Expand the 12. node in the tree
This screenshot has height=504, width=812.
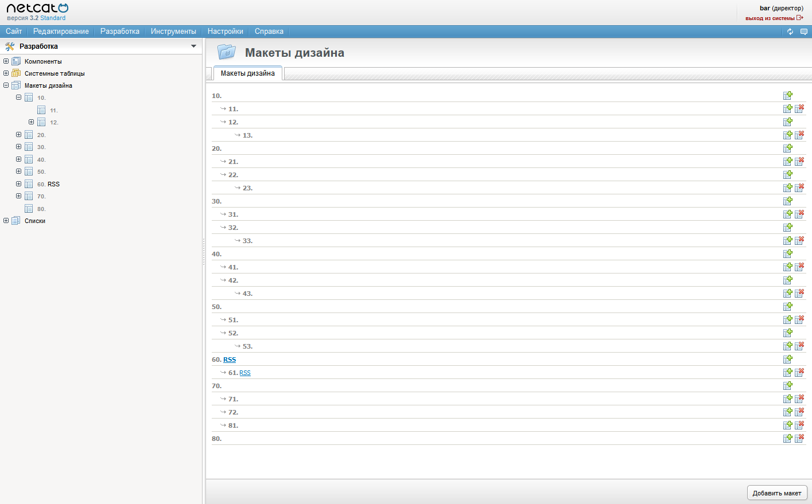(32, 122)
